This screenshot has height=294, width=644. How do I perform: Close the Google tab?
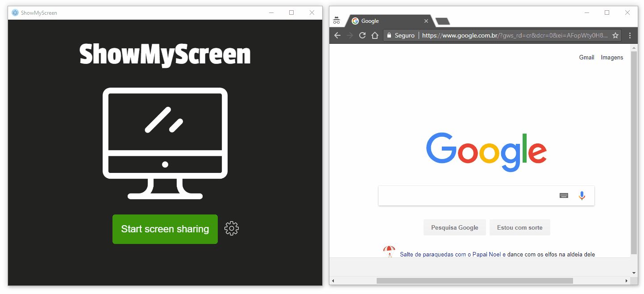[426, 21]
